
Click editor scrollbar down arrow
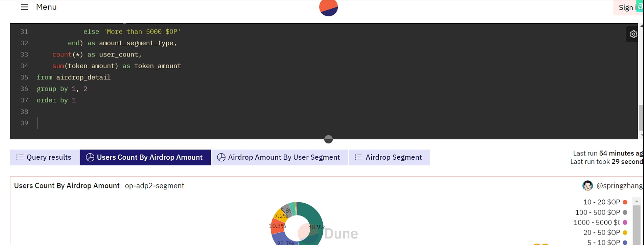tap(641, 135)
